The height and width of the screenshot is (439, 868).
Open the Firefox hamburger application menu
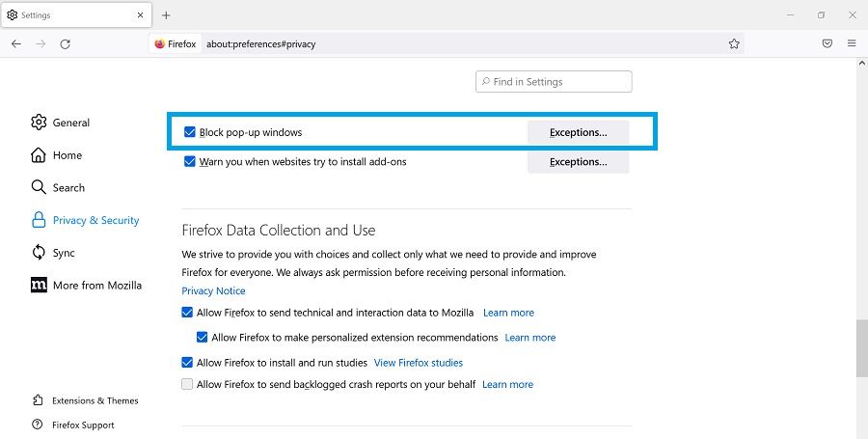click(x=852, y=43)
